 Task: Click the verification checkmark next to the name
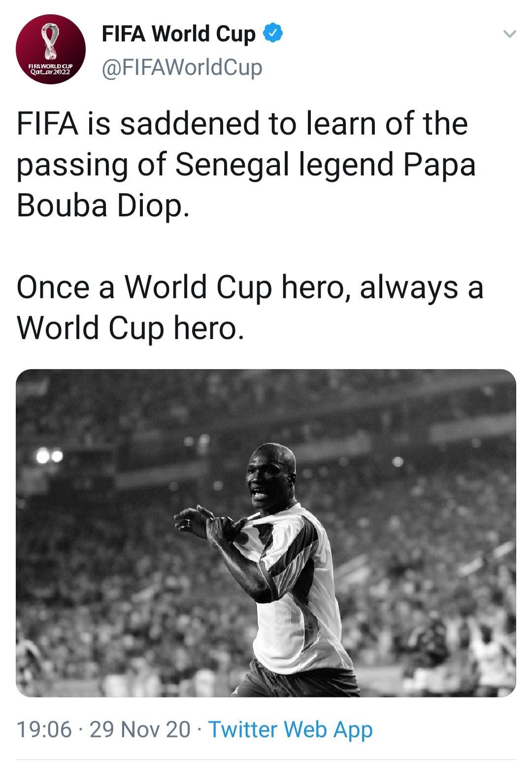tap(272, 34)
